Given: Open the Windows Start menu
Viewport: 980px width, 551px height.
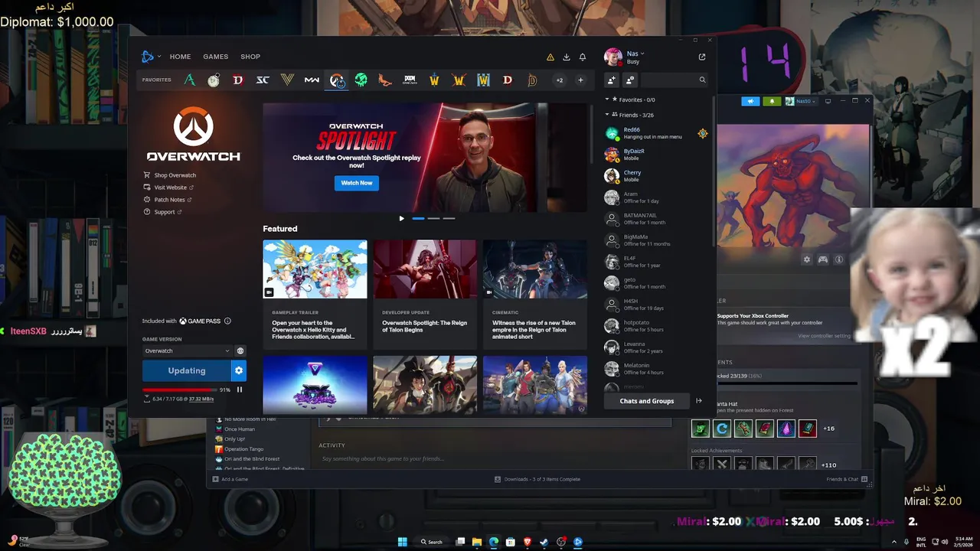Looking at the screenshot, I should pos(402,542).
